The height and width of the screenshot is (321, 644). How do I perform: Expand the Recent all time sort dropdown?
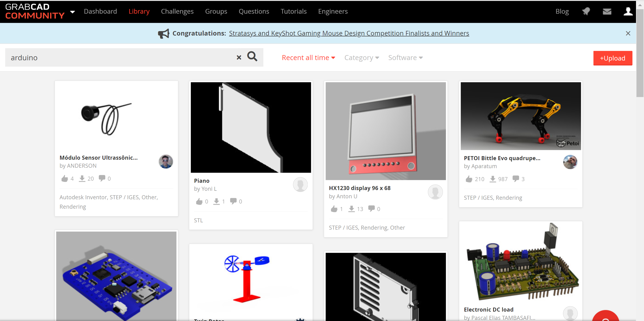pyautogui.click(x=308, y=57)
